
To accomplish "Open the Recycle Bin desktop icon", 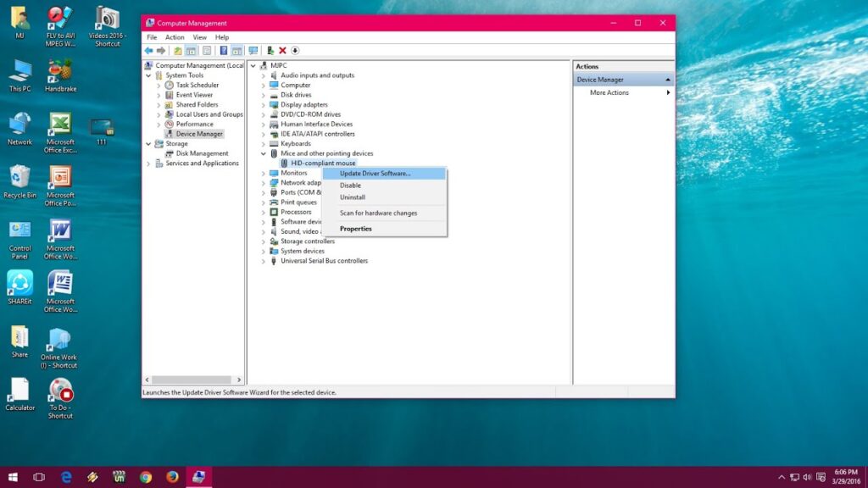I will click(x=20, y=181).
